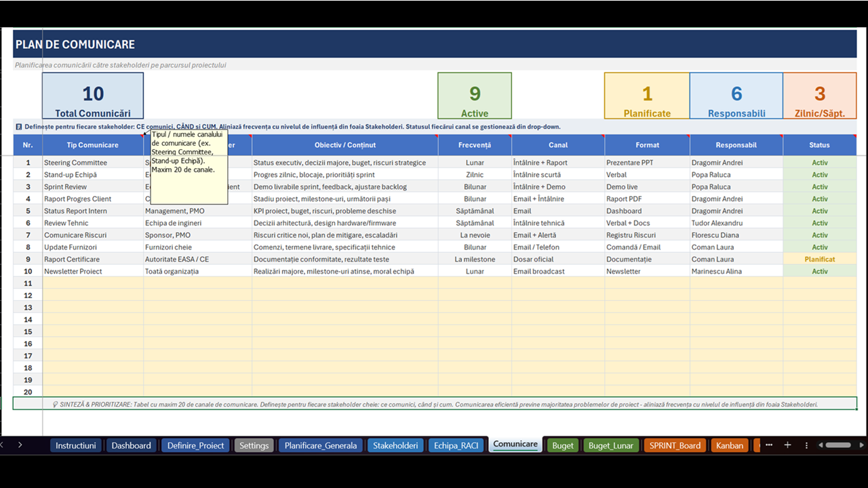The width and height of the screenshot is (868, 488).
Task: Select the Format column header
Action: tap(647, 145)
